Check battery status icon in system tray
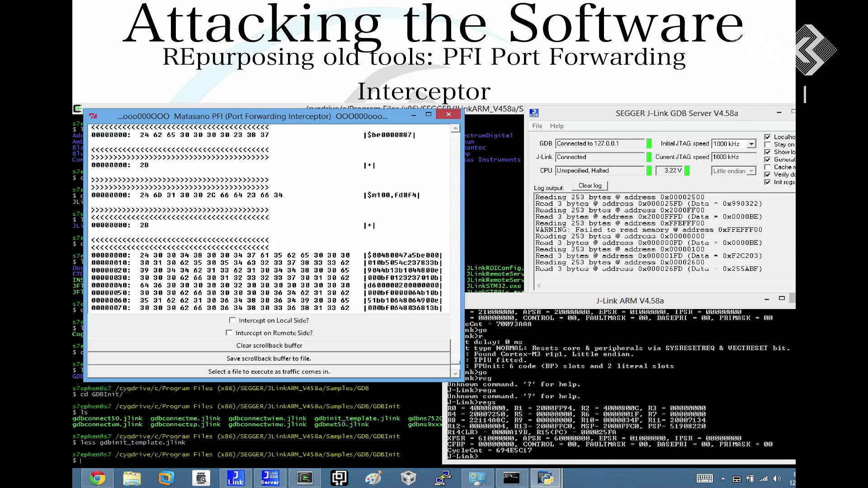 click(750, 479)
